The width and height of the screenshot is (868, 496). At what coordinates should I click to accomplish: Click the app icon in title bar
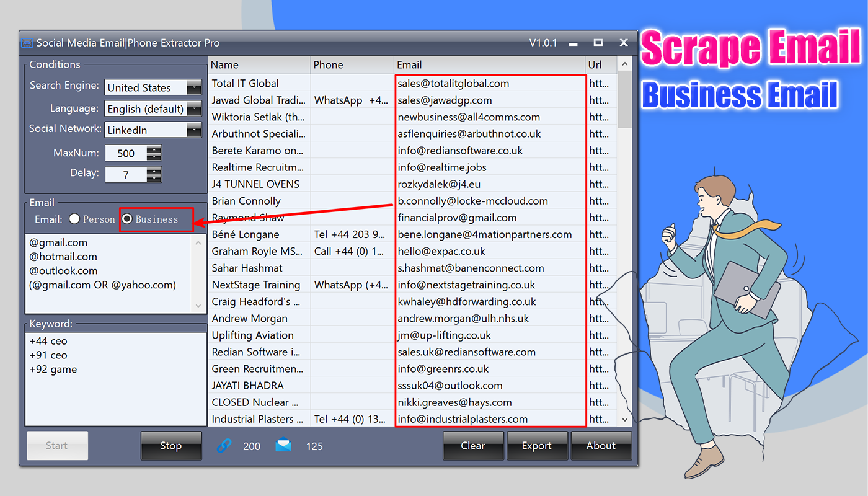pos(26,43)
